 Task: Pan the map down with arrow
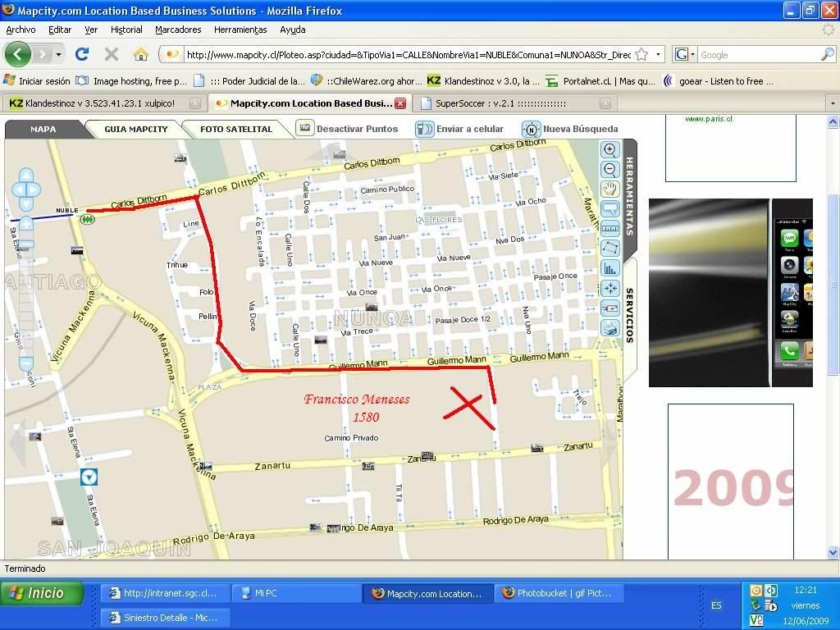26,203
